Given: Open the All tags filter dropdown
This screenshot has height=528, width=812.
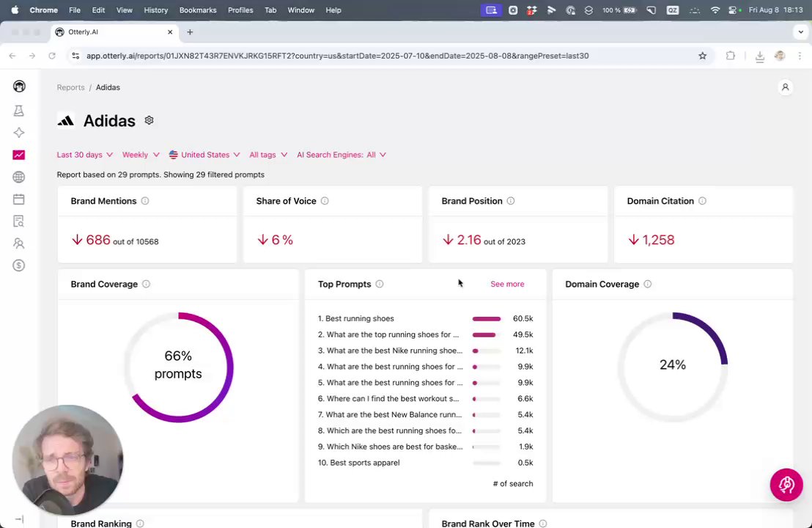Looking at the screenshot, I should pos(268,155).
